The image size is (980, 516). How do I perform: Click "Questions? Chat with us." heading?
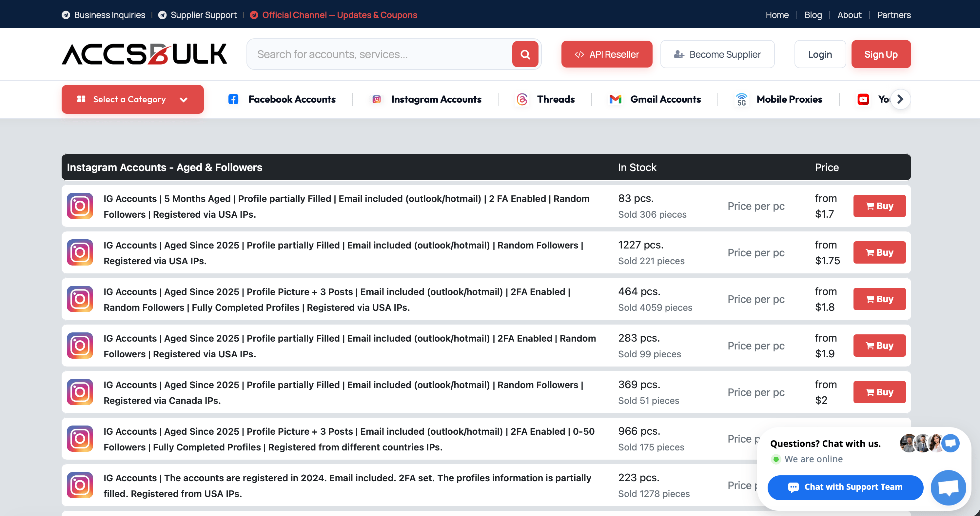click(x=825, y=443)
